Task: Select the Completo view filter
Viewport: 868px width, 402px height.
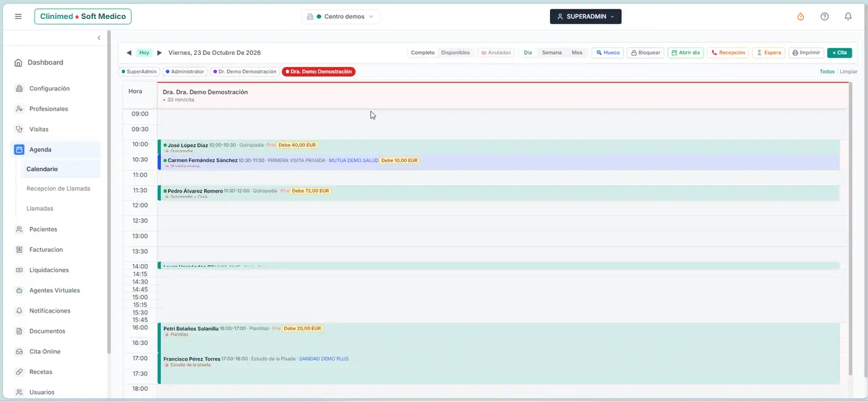Action: tap(422, 53)
